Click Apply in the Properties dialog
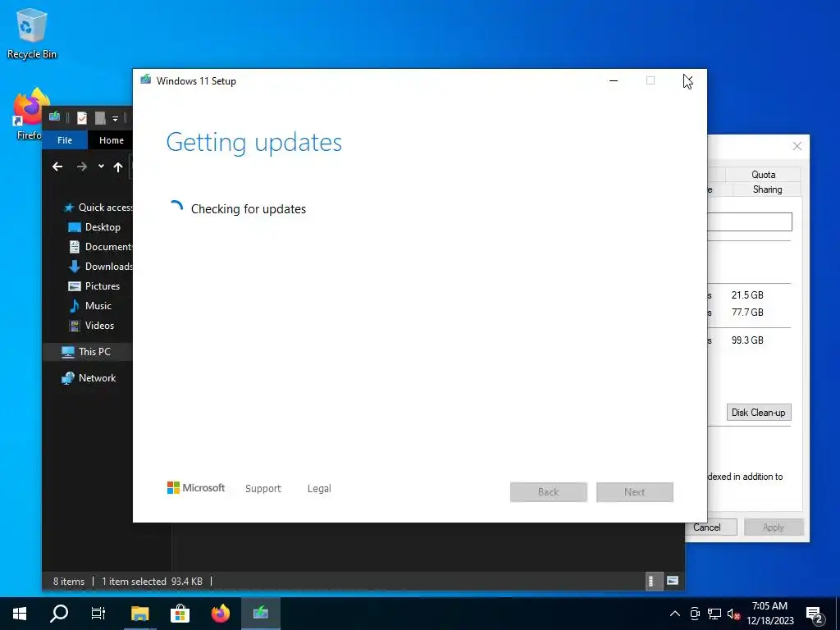 pyautogui.click(x=774, y=527)
